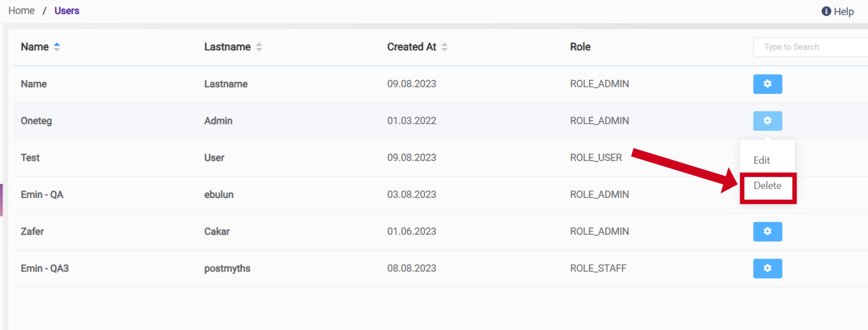Image resolution: width=868 pixels, height=330 pixels.
Task: Click the Created At header label
Action: [x=411, y=47]
